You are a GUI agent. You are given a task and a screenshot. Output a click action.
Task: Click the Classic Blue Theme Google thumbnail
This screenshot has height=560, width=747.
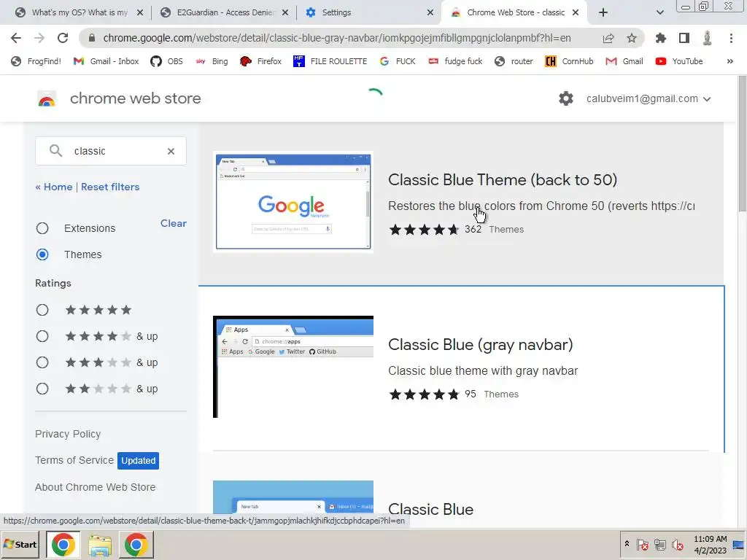tap(293, 201)
